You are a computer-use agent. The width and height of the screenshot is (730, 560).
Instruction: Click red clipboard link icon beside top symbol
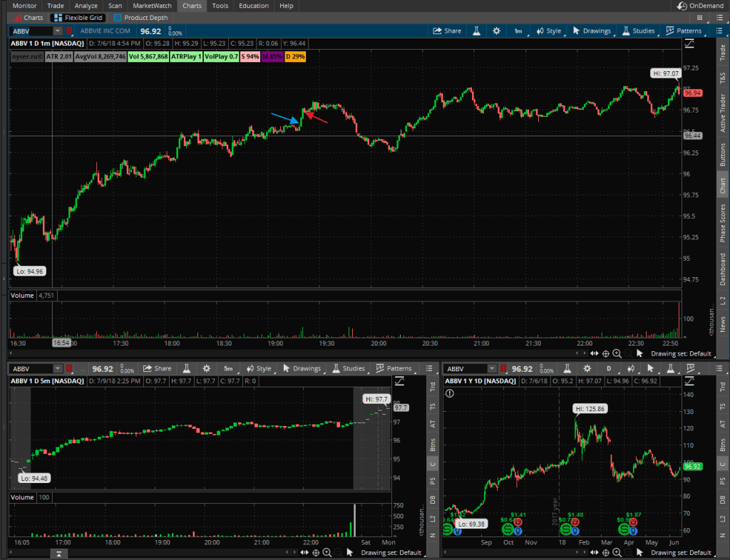(69, 31)
